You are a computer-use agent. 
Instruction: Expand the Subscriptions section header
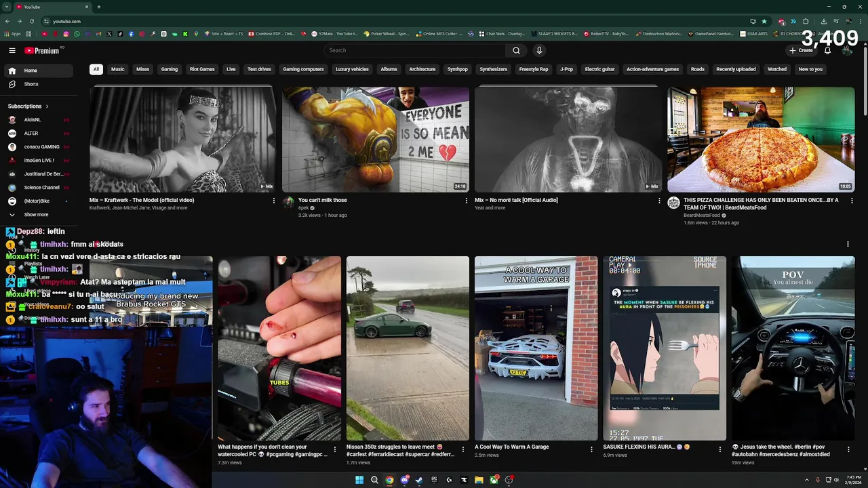point(28,106)
